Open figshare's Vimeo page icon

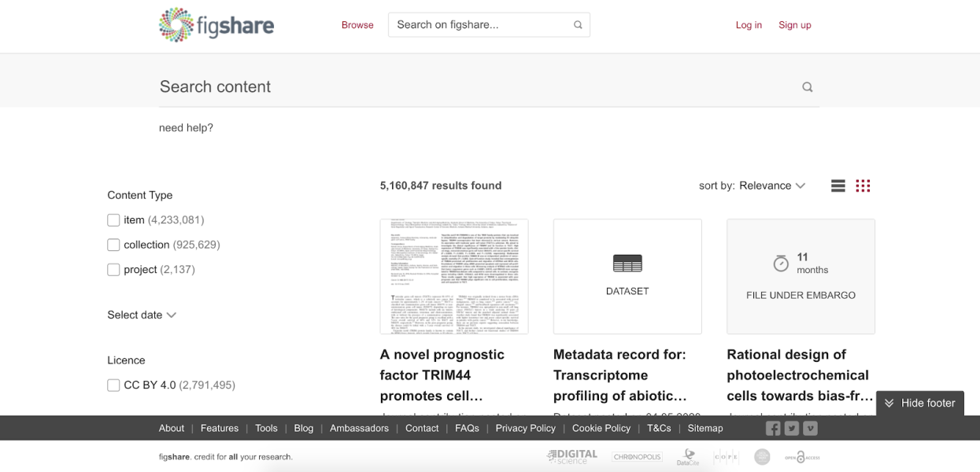click(x=810, y=428)
